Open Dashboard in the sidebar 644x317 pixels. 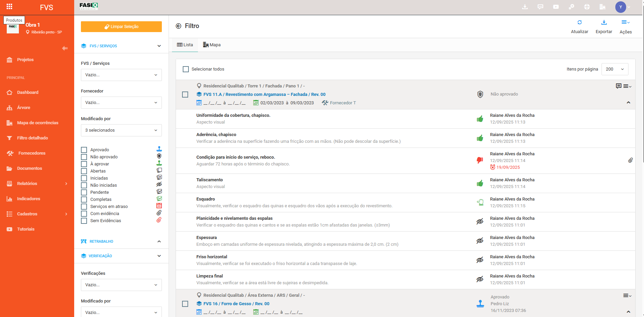[x=28, y=92]
